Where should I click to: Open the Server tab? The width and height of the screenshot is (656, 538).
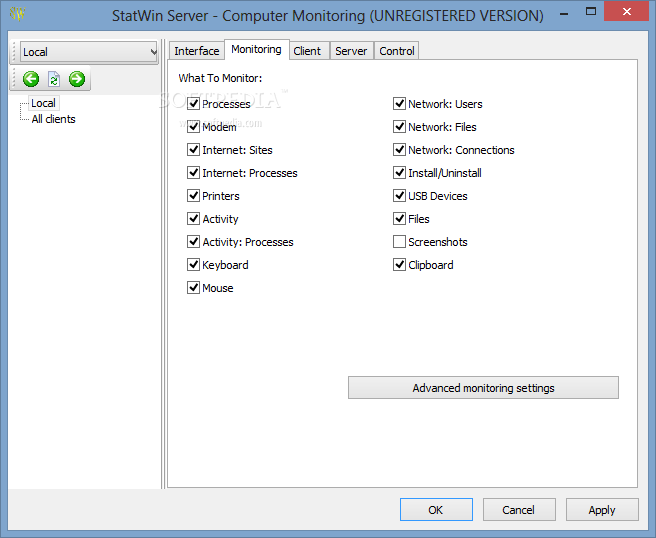click(x=351, y=51)
